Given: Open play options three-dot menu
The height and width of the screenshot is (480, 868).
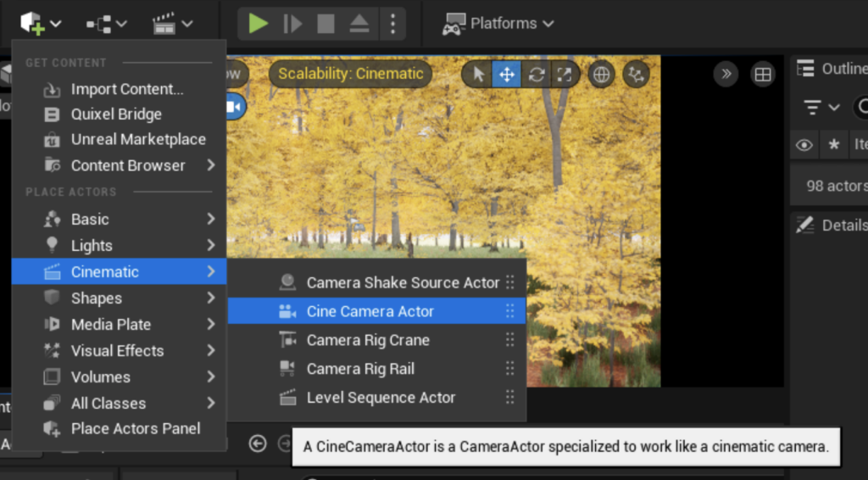Looking at the screenshot, I should [392, 24].
